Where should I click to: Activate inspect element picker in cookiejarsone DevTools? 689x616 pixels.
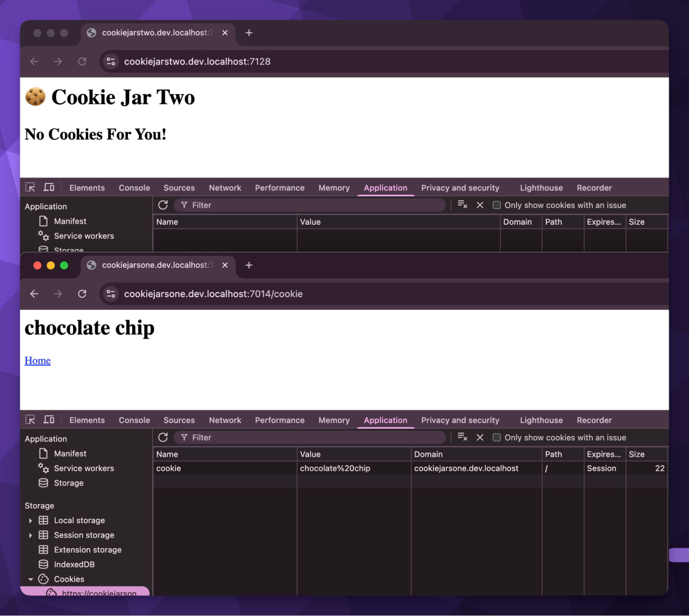[30, 420]
